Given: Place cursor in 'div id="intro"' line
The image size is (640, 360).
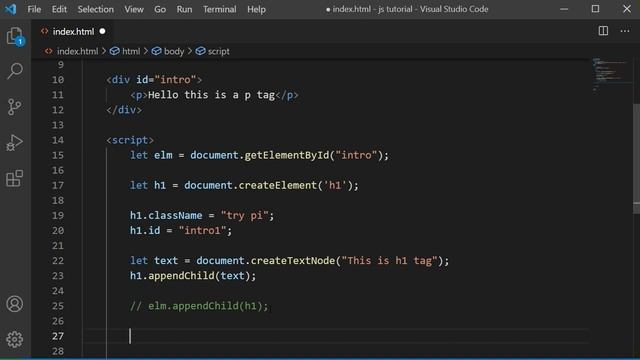Looking at the screenshot, I should click(154, 80).
